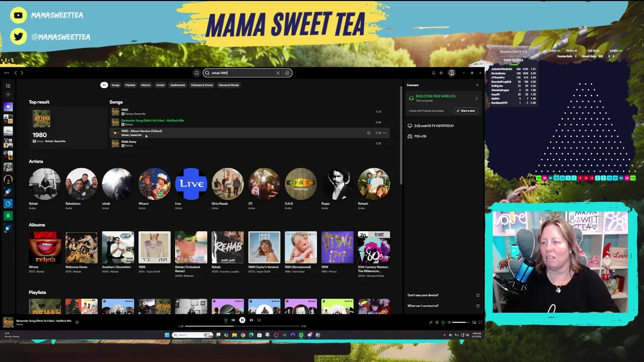Filter results by Podcasts & Shows
Screen dimensions: 644x362
202,85
